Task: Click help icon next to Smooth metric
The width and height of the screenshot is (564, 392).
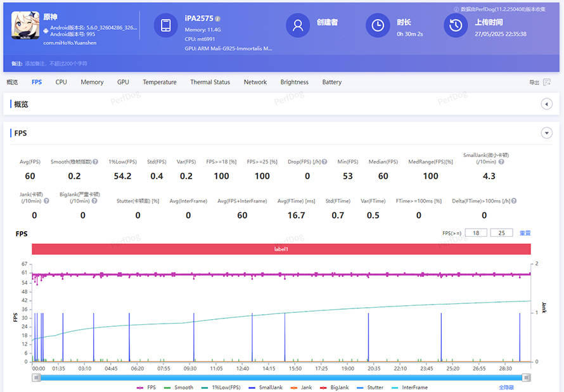Action: (x=96, y=161)
